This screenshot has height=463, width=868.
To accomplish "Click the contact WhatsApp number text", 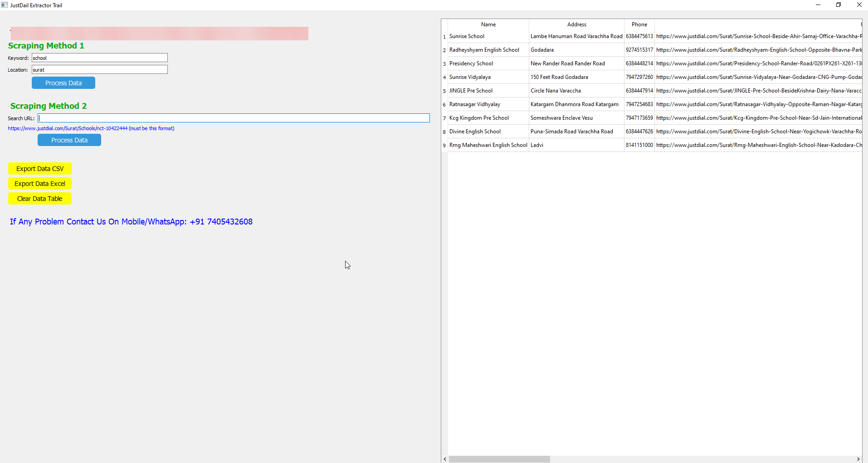I will pyautogui.click(x=131, y=222).
